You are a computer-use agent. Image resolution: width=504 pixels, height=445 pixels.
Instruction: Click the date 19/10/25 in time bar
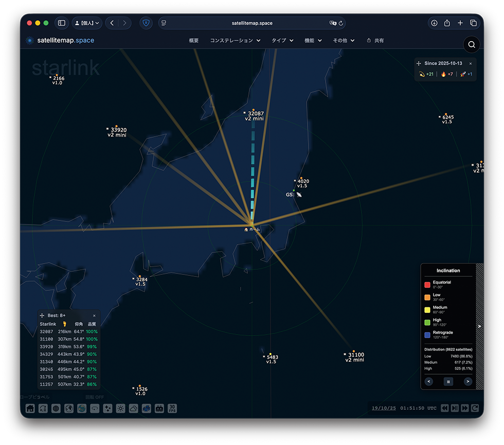point(383,408)
